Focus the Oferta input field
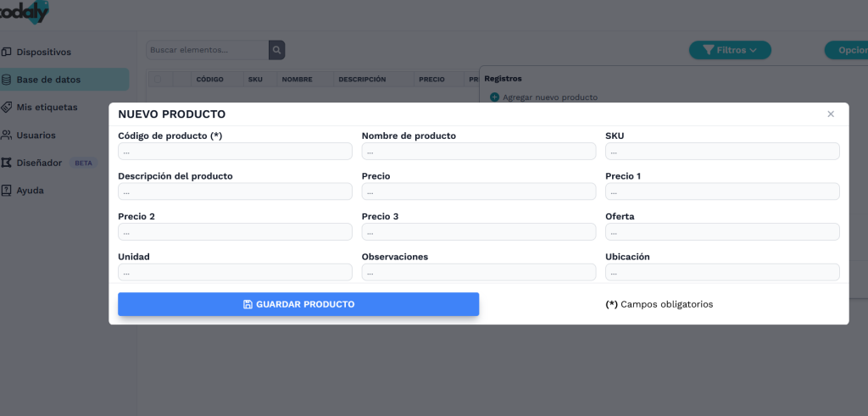Viewport: 868px width, 416px height. tap(722, 232)
